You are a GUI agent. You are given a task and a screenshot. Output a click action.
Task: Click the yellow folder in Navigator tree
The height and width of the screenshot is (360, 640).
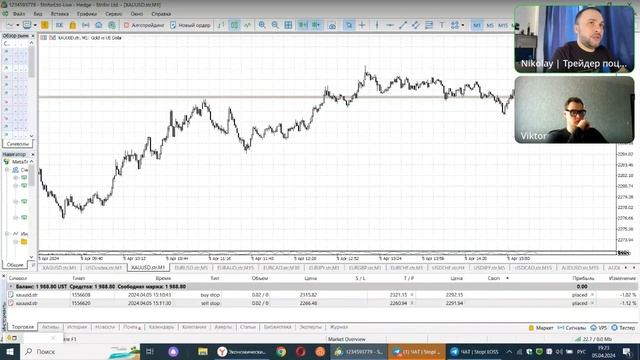[24, 242]
